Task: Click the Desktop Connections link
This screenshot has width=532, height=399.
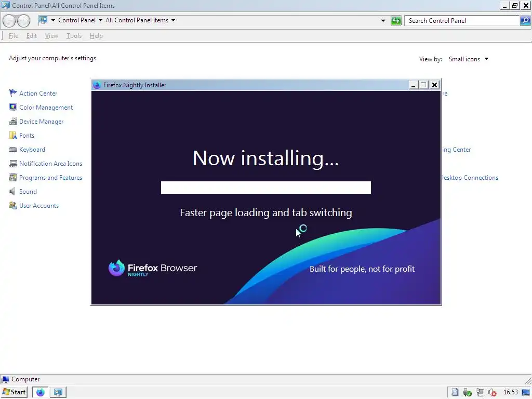Action: (470, 178)
